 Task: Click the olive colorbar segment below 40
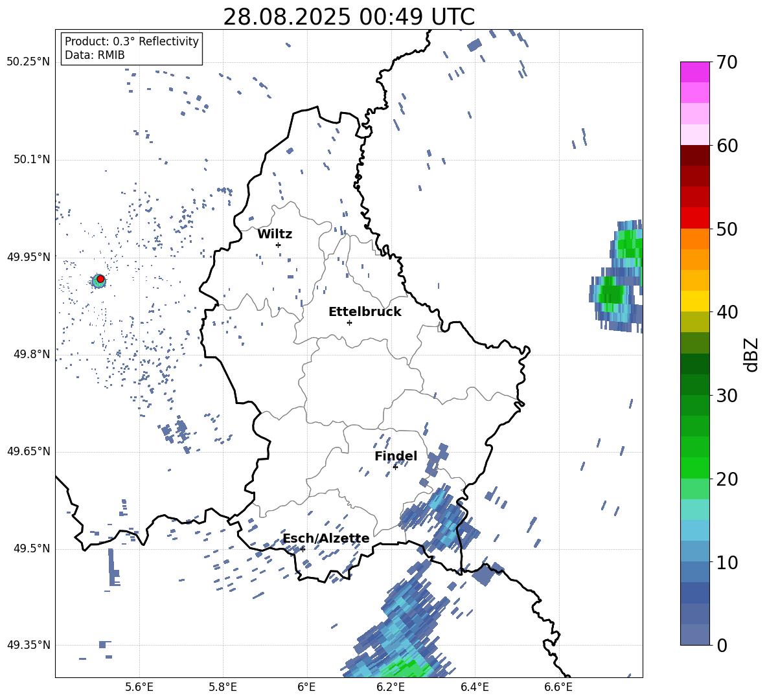694,322
